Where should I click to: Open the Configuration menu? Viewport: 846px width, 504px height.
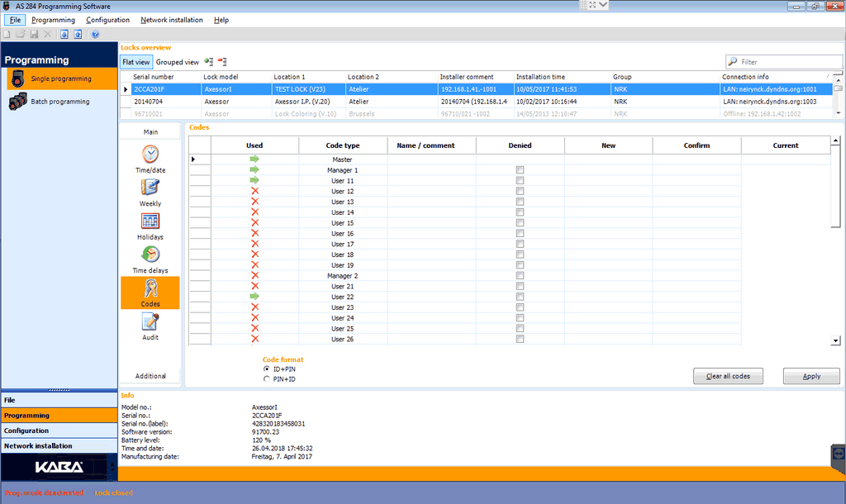pyautogui.click(x=108, y=20)
